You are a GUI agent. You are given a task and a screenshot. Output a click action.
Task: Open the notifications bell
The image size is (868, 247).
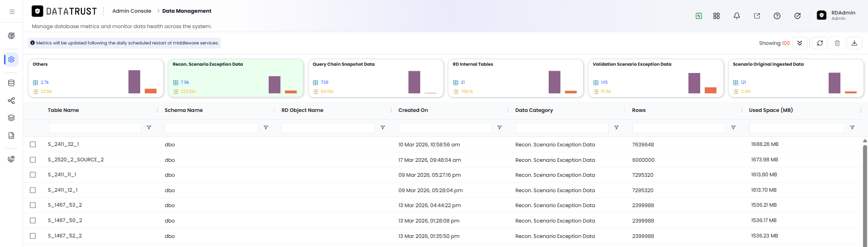737,16
